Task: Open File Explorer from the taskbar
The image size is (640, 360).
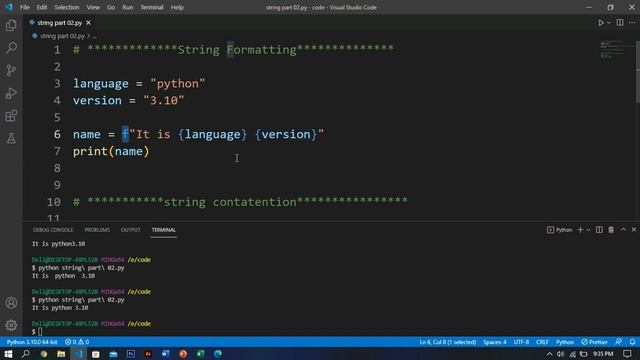Action: (61, 353)
